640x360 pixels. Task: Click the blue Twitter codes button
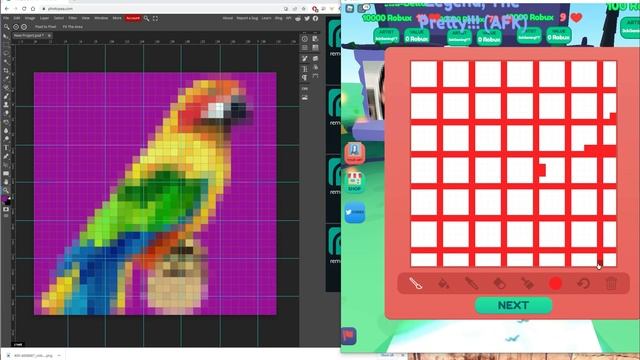point(355,212)
